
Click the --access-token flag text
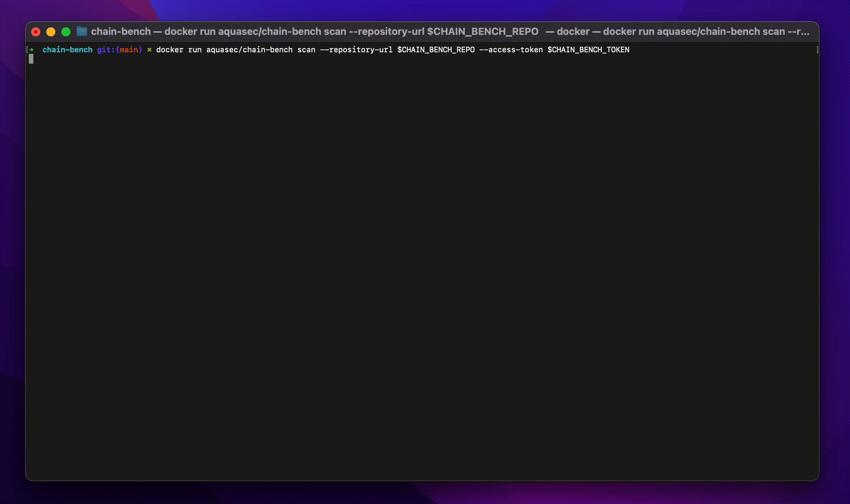pyautogui.click(x=511, y=50)
